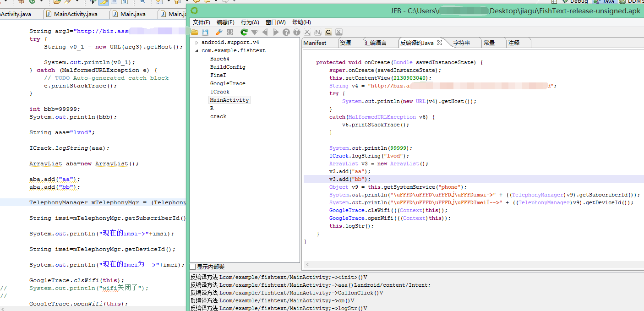Click the highlighted v3.add("bb") line
Image resolution: width=644 pixels, height=311 pixels.
tap(350, 179)
